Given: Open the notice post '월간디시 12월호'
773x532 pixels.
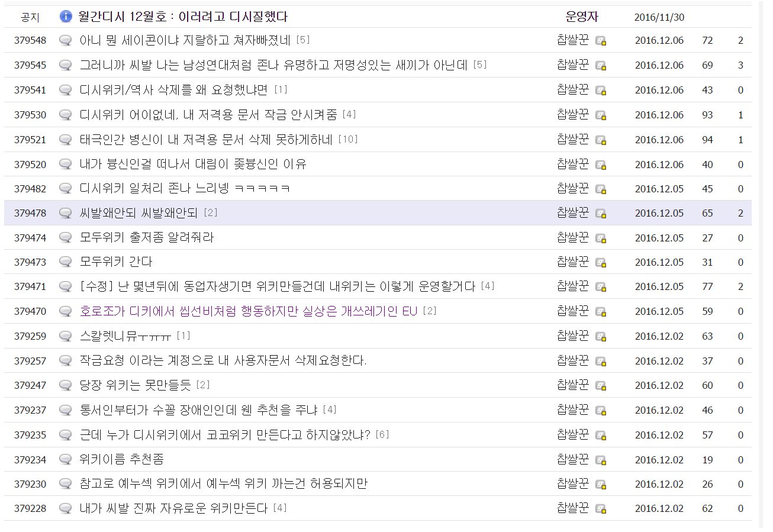Looking at the screenshot, I should tap(183, 17).
